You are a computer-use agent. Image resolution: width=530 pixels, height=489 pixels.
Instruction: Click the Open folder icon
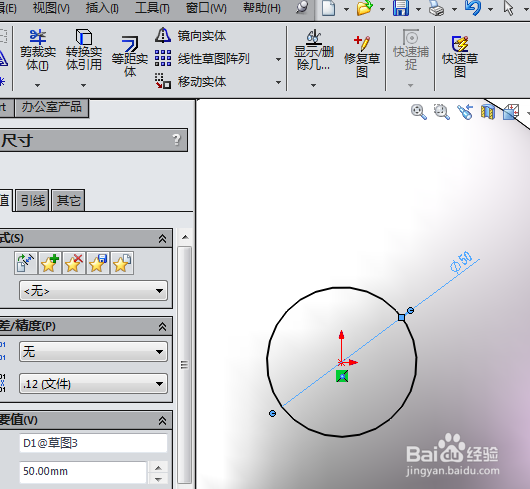pos(365,8)
